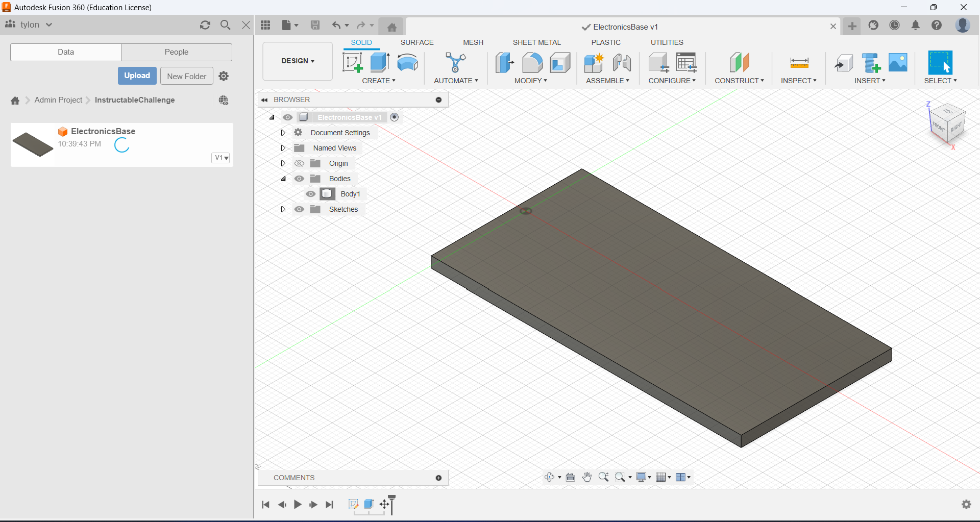Jump to the timeline beginning

(265, 505)
